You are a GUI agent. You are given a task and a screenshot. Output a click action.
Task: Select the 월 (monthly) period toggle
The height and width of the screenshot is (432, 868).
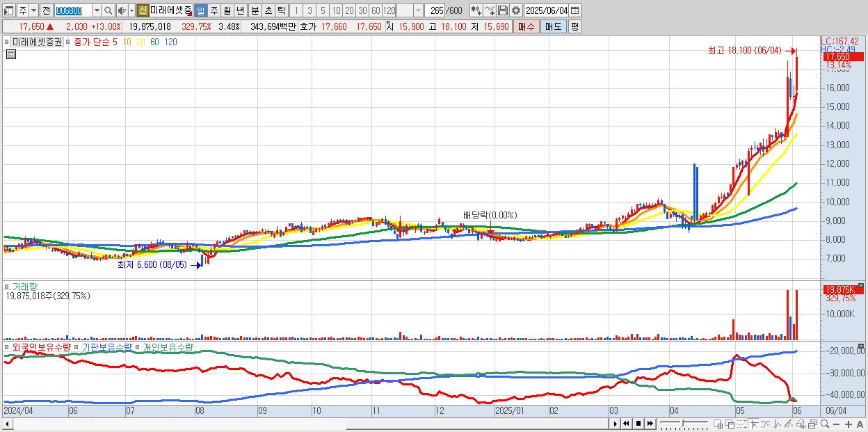click(x=227, y=10)
